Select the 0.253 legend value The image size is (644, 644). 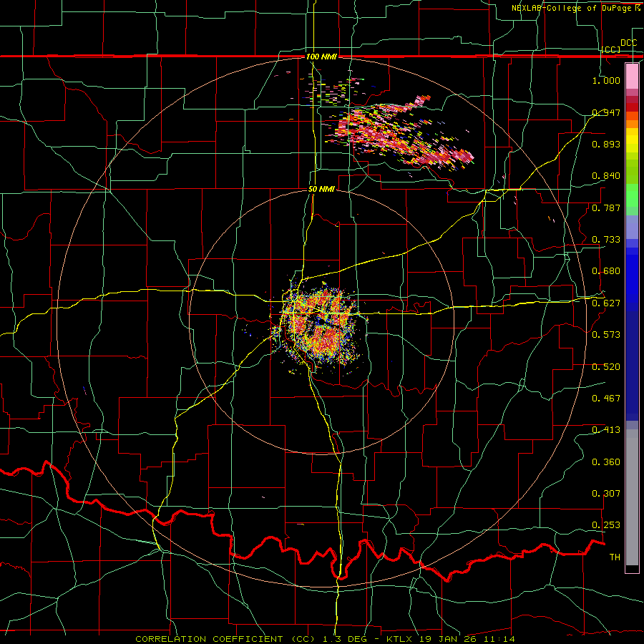point(606,525)
